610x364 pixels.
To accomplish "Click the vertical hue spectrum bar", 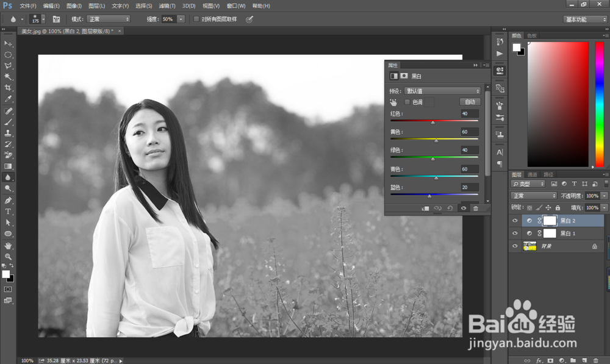I will pos(600,105).
